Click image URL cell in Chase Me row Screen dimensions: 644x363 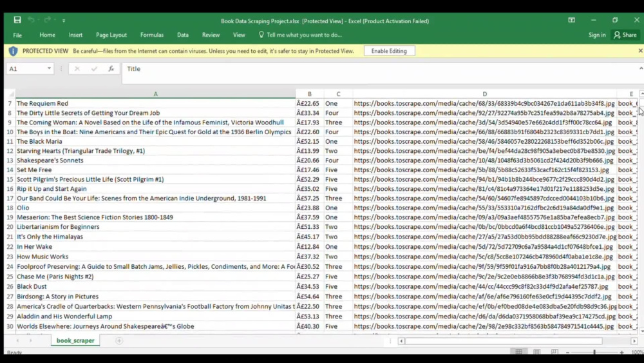tap(485, 276)
